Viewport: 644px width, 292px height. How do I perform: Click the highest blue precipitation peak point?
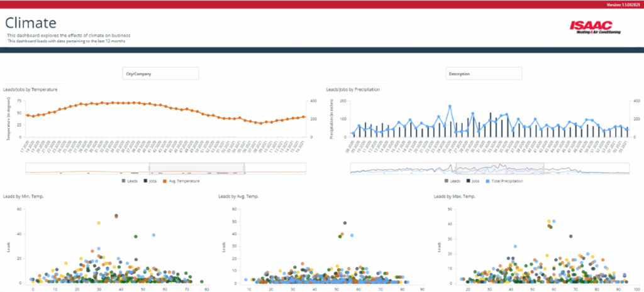450,106
